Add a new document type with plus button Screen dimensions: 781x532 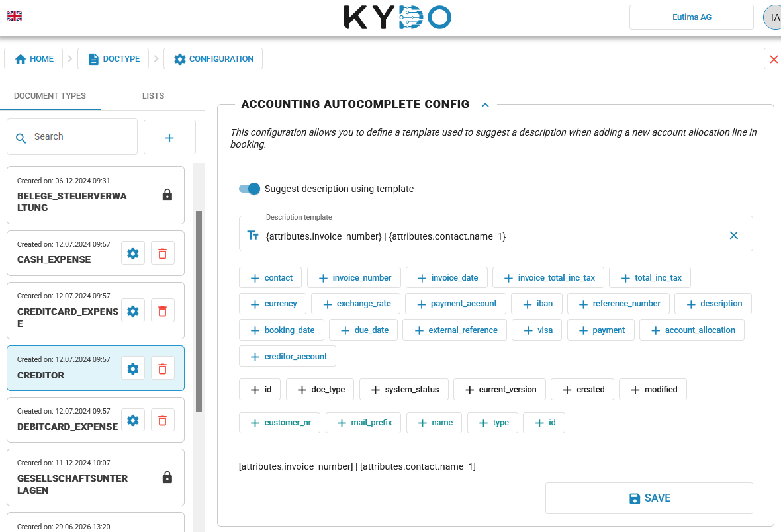tap(169, 138)
